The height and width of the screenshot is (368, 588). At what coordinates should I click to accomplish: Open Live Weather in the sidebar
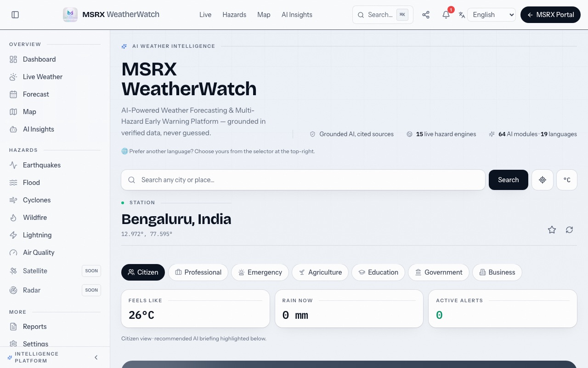click(55, 77)
